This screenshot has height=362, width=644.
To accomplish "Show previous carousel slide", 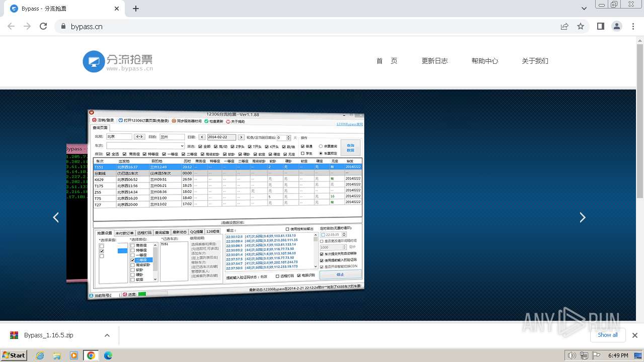I will click(x=56, y=217).
